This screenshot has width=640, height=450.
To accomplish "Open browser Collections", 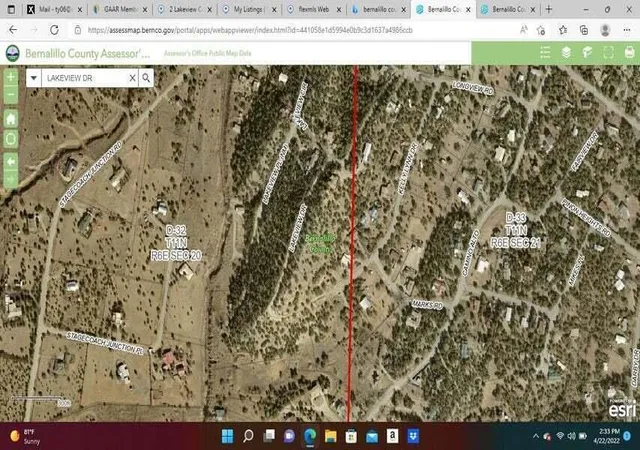I will tap(584, 30).
